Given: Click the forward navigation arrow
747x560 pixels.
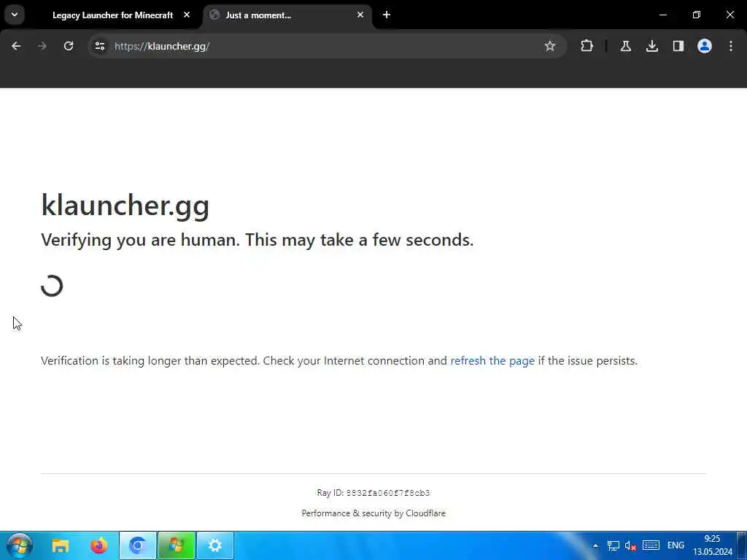Looking at the screenshot, I should (42, 46).
